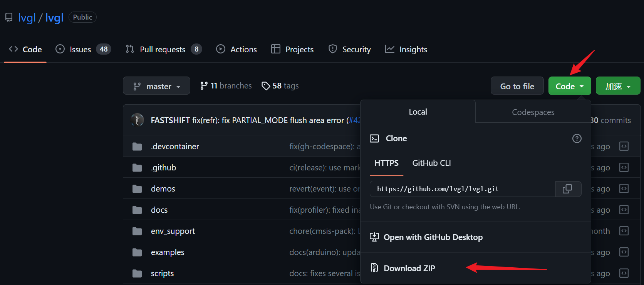644x285 pixels.
Task: Open the 加速 dropdown menu
Action: click(x=618, y=86)
